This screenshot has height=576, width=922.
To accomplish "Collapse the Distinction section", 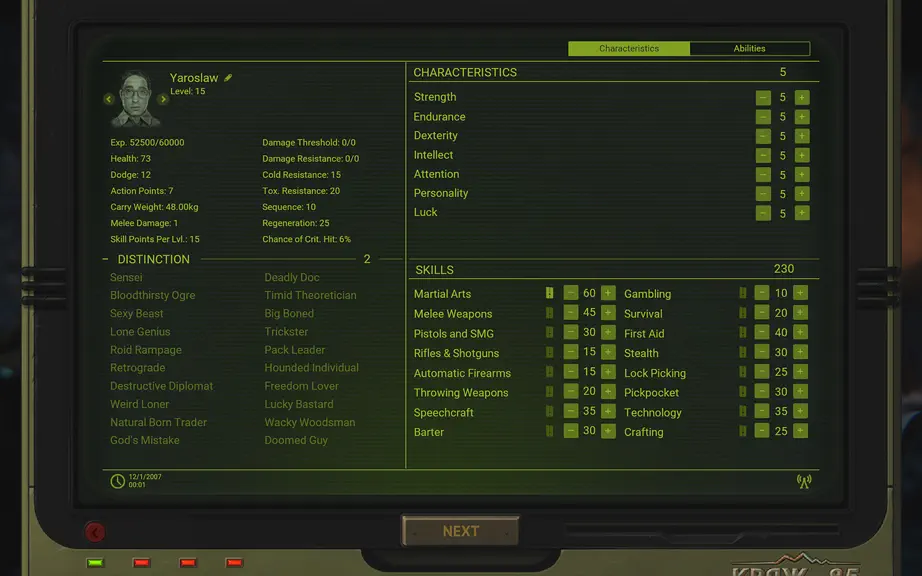I will [105, 259].
